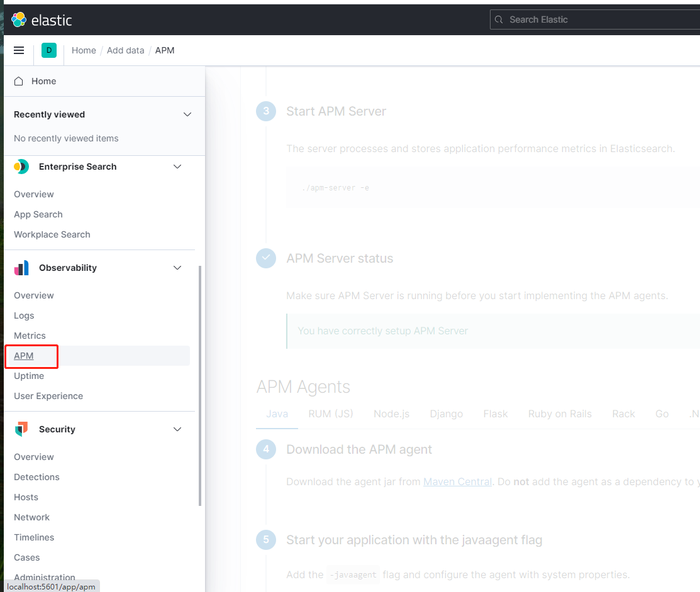The width and height of the screenshot is (700, 592).
Task: Open Metrics under Observability
Action: click(x=30, y=336)
